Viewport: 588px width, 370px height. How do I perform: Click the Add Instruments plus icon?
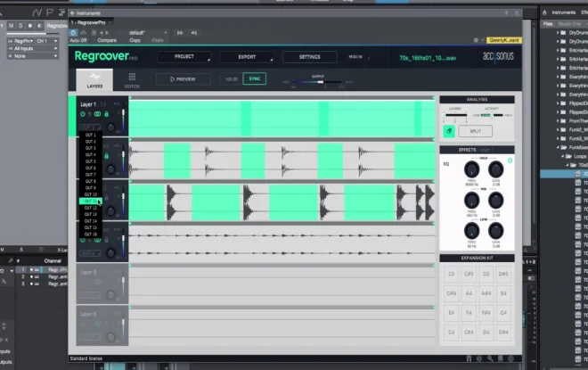click(x=72, y=13)
